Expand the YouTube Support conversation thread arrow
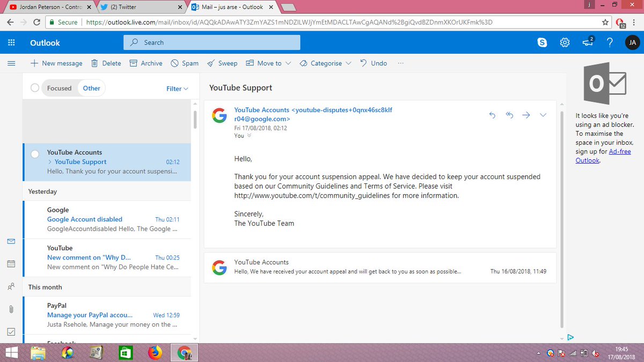The height and width of the screenshot is (362, 644). 50,161
